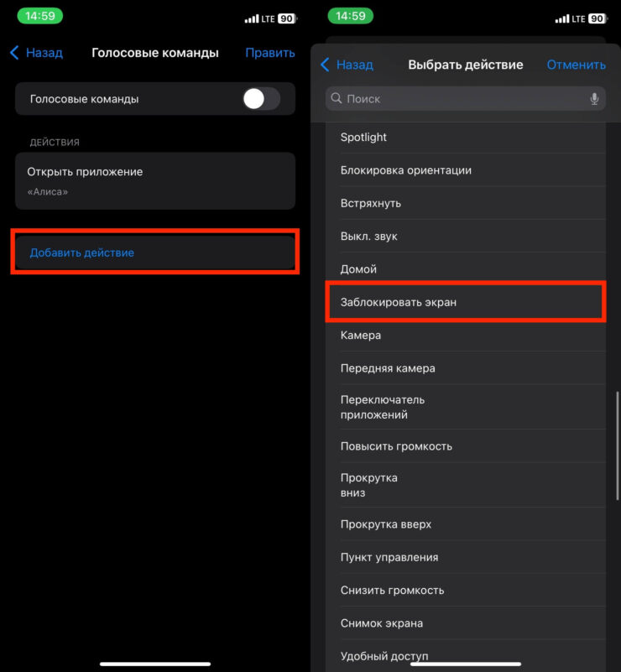The image size is (621, 672).
Task: Tap Добавить действие link
Action: (x=82, y=253)
